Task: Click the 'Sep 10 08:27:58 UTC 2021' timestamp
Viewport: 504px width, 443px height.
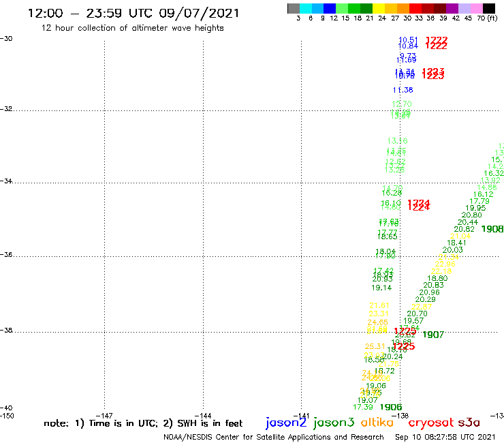Action: tap(445, 437)
